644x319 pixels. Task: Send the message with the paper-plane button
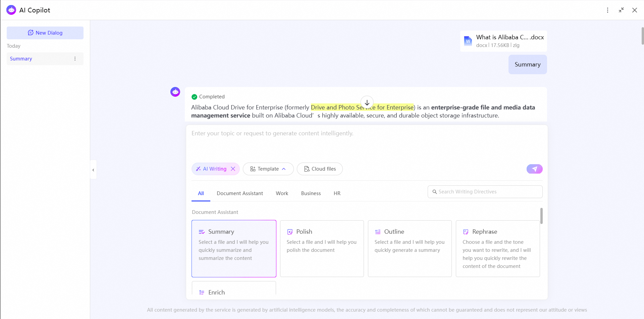[x=534, y=169]
